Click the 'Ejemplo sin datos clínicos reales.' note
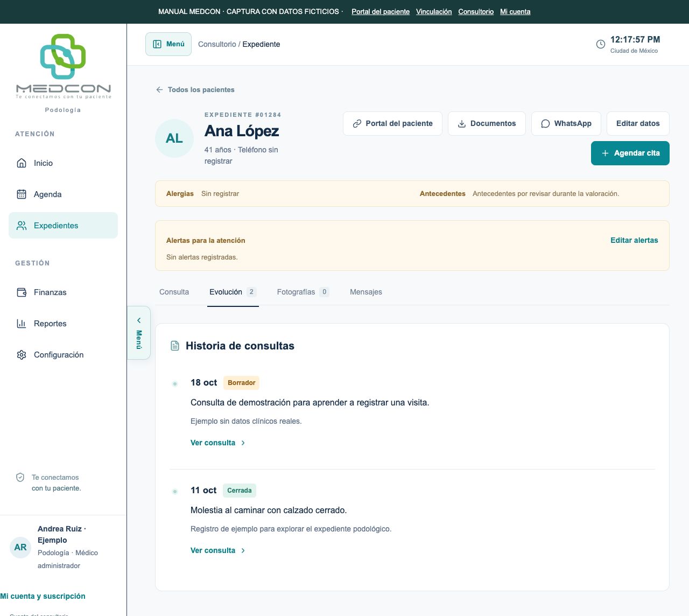The height and width of the screenshot is (616, 689). click(x=246, y=421)
